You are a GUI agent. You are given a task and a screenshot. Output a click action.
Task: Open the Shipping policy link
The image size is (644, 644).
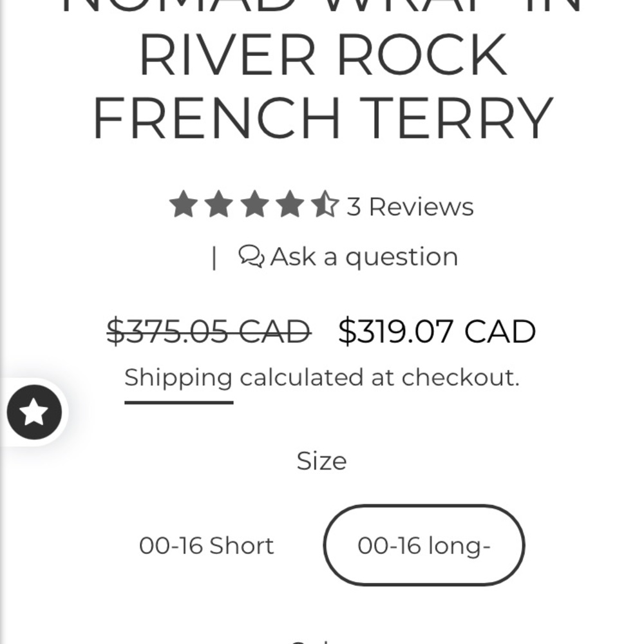click(x=178, y=377)
